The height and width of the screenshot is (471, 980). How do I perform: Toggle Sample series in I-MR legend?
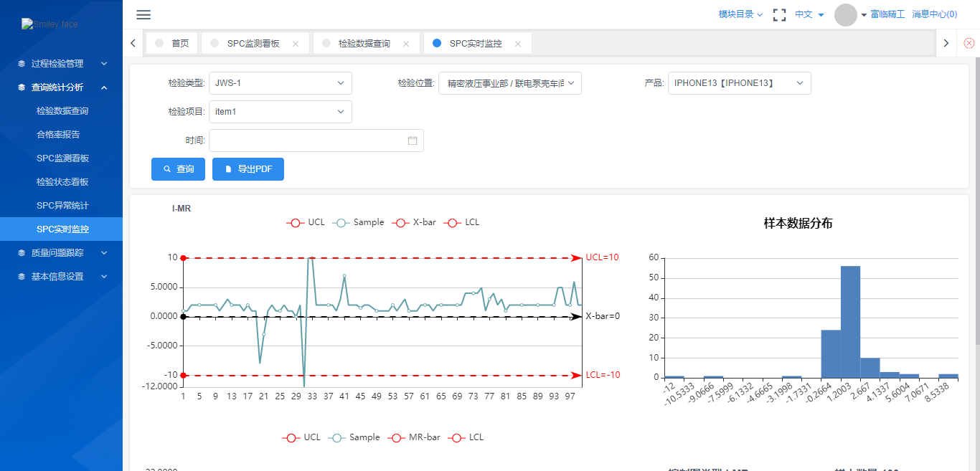point(359,222)
